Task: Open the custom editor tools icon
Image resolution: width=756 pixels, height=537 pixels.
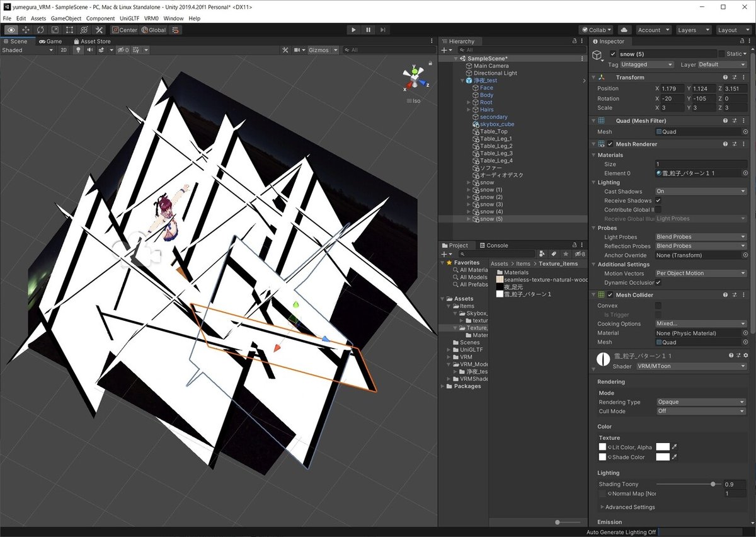Action: 99,30
